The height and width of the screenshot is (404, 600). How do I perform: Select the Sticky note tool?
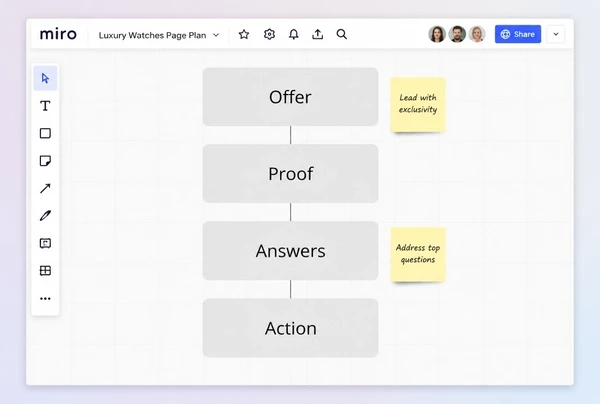click(45, 161)
